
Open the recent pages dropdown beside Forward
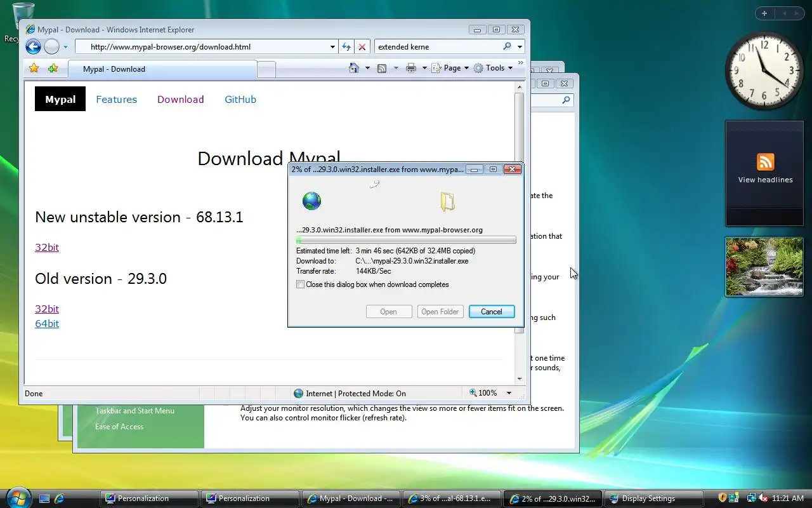[x=65, y=47]
